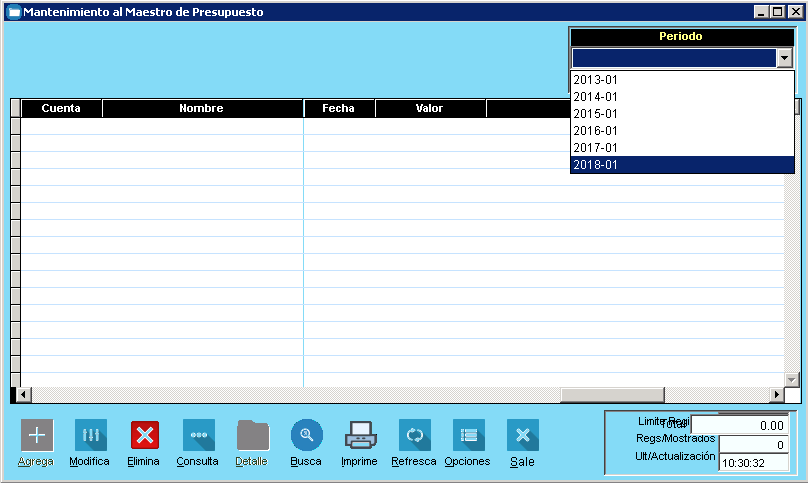This screenshot has width=808, height=483.
Task: Click the Sale exit icon
Action: pyautogui.click(x=522, y=435)
